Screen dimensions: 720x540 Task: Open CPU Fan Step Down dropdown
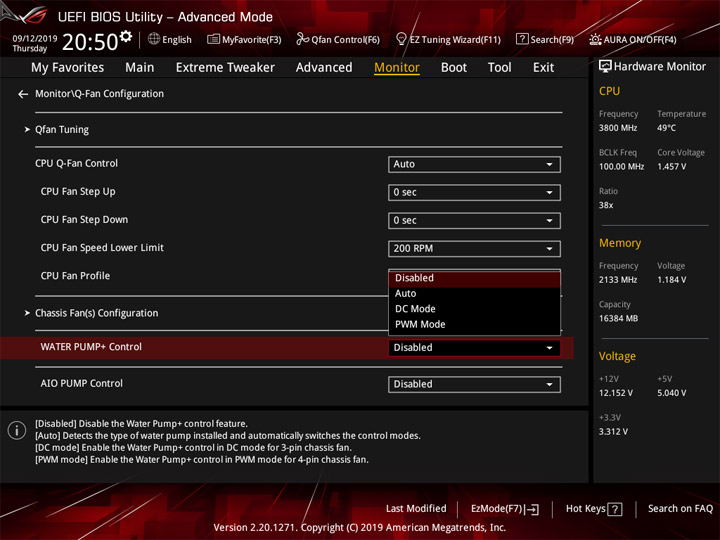[x=474, y=220]
